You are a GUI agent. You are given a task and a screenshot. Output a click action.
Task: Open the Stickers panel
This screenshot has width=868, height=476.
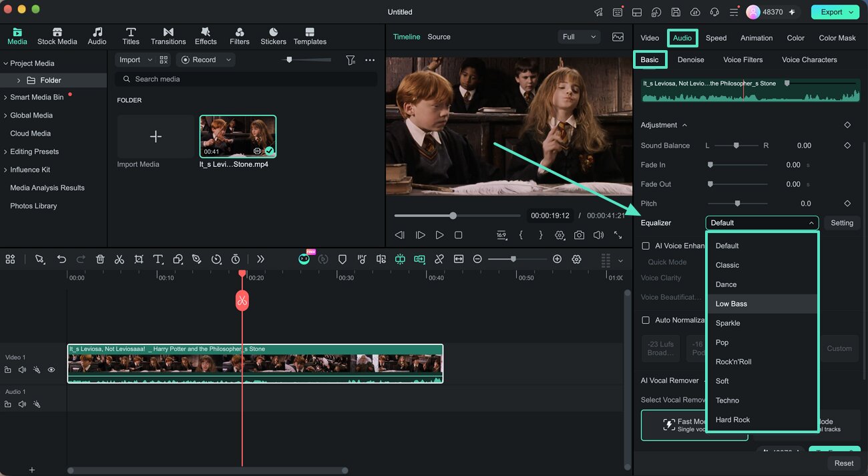(273, 36)
